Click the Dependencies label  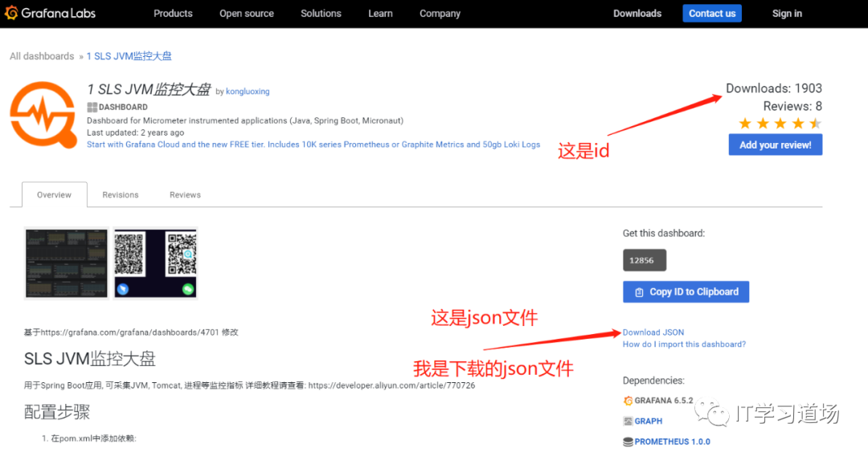pos(653,381)
